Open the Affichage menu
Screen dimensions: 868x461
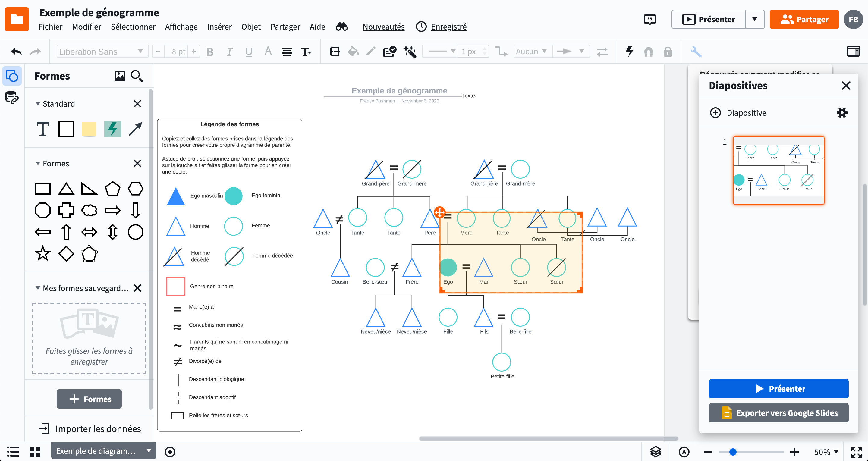coord(181,27)
